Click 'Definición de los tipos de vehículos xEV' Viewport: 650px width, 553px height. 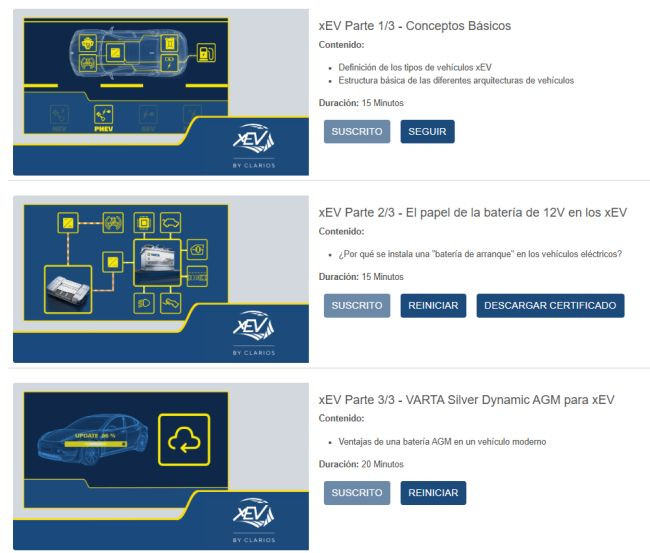pyautogui.click(x=415, y=67)
